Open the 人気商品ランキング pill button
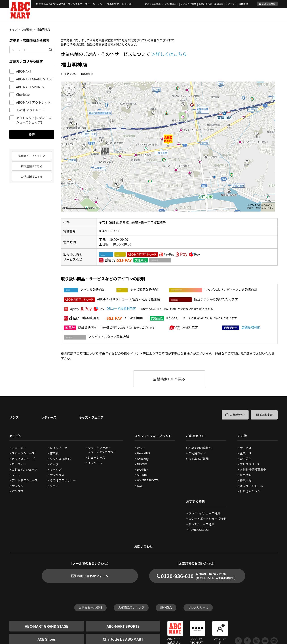 (x=131, y=608)
